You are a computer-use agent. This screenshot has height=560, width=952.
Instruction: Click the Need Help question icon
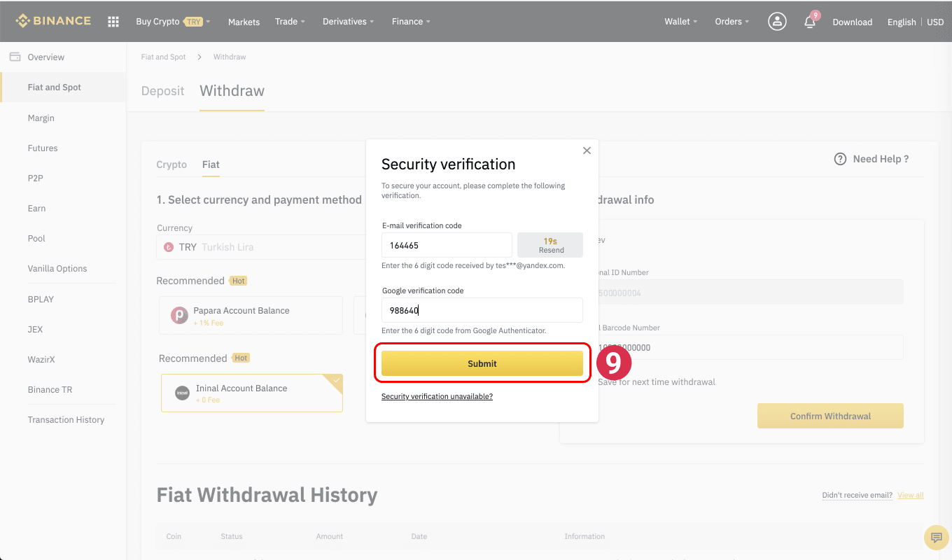(841, 159)
